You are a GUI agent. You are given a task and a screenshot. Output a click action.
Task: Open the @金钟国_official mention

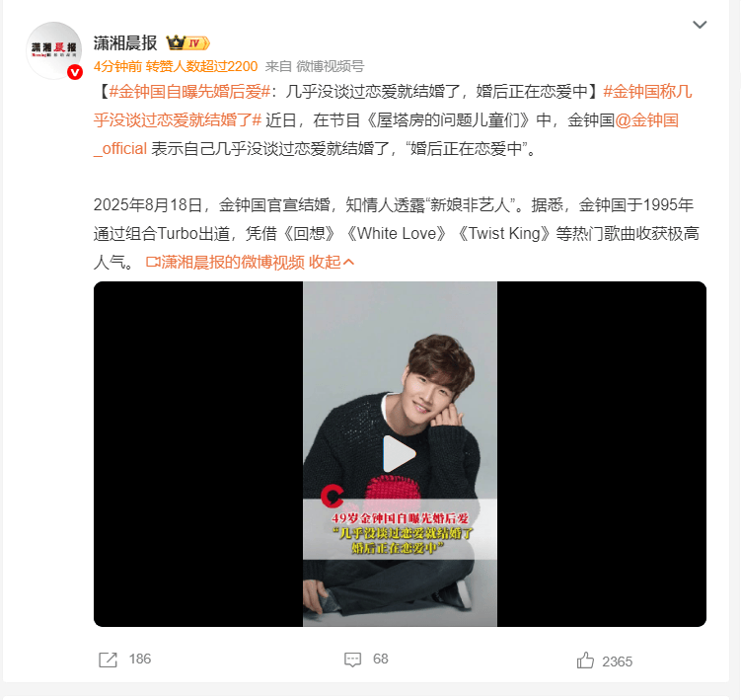[x=386, y=134]
